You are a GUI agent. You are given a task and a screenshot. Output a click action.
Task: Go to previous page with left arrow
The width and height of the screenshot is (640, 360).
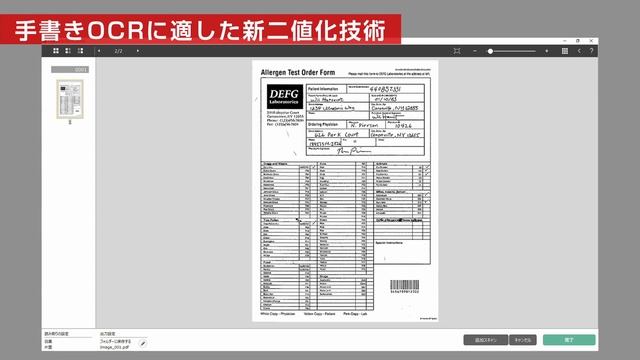click(x=99, y=51)
